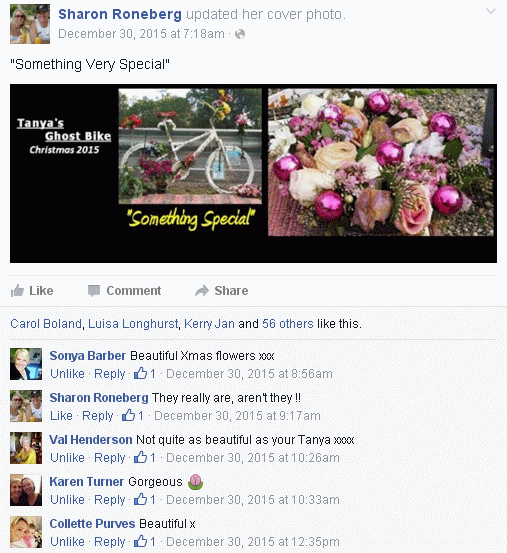
Task: Like Sharon Roneberg's reply comment
Action: pos(61,415)
